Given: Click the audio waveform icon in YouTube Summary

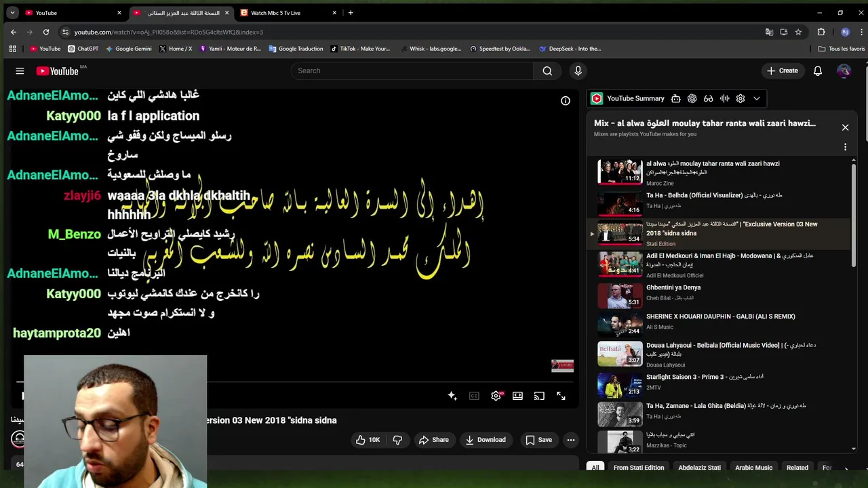Looking at the screenshot, I should point(724,98).
